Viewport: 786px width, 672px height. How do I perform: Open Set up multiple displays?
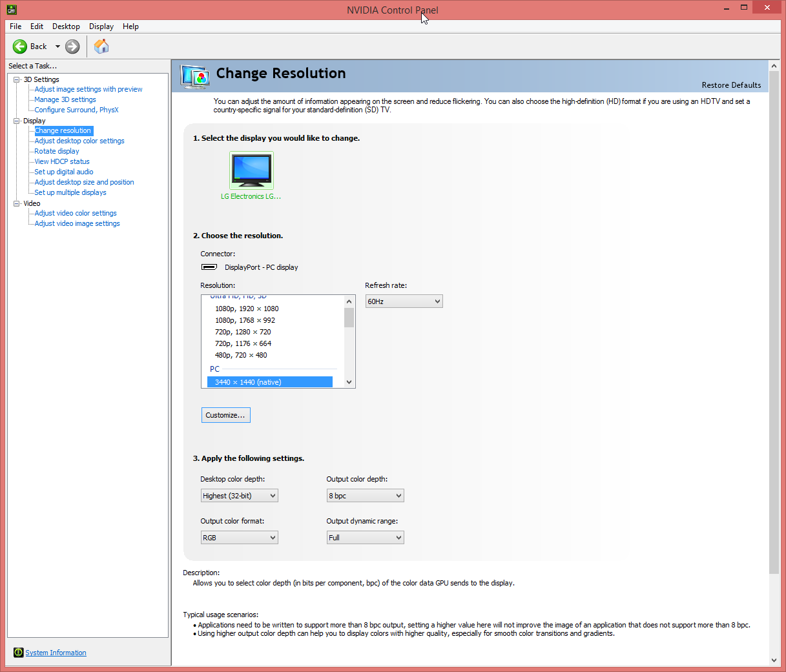[x=70, y=192]
